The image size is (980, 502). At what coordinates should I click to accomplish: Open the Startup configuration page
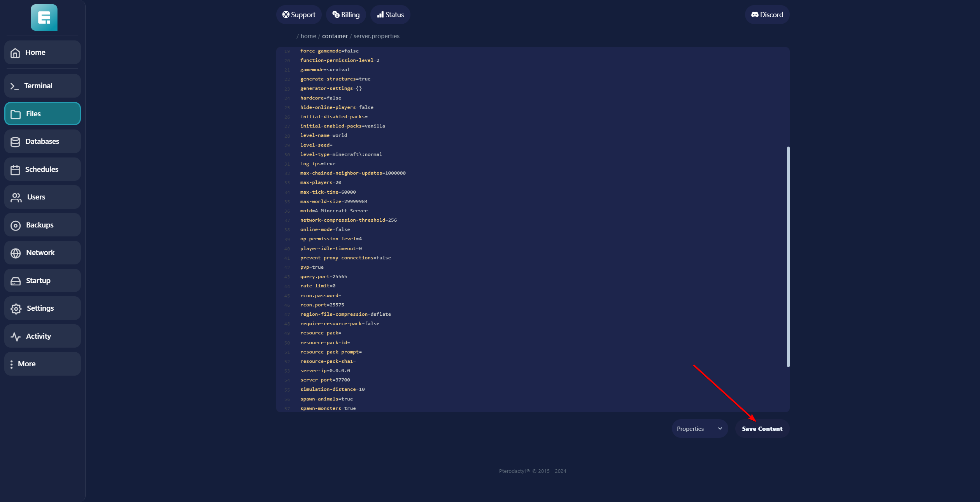42,281
